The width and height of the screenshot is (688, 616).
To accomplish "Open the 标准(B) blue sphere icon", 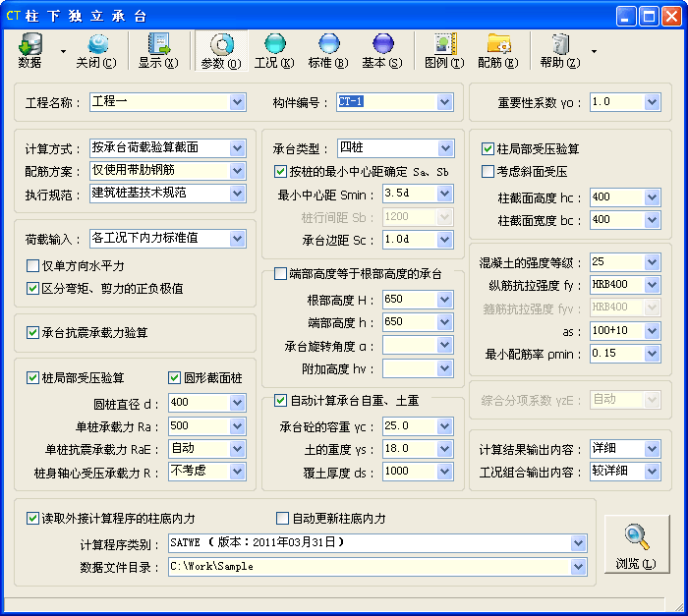I will tap(328, 50).
